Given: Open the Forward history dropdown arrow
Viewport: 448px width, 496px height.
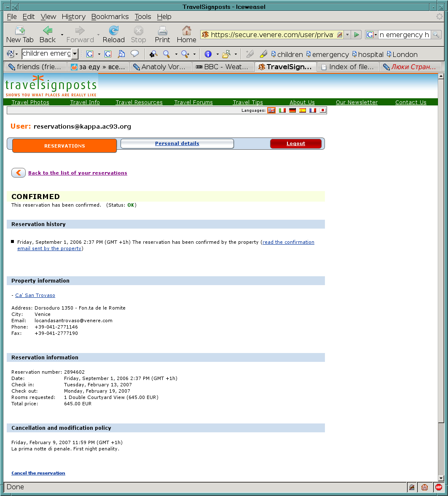Looking at the screenshot, I should click(x=98, y=35).
